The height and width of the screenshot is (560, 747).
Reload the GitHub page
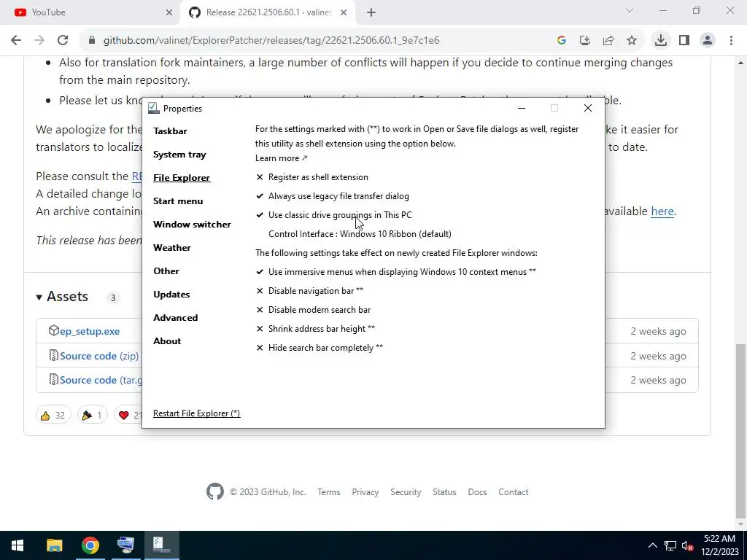[x=63, y=41]
